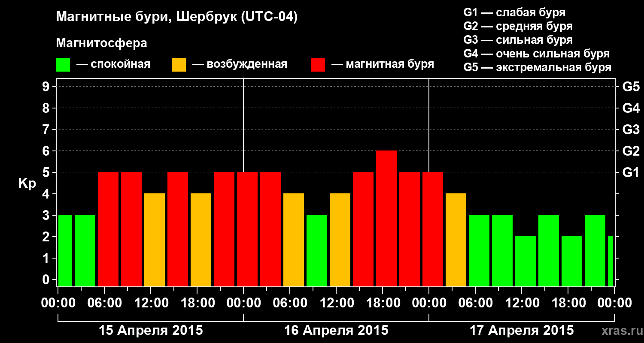Click the G2 scale label on right axis
Viewport: 644px width, 343px height.
coord(631,151)
